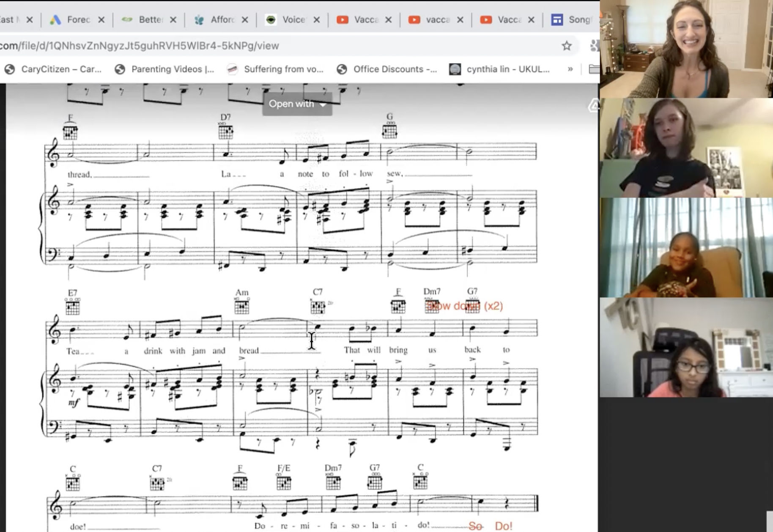Screen dimensions: 773x532
Task: Click the Google Ads icon on Forec tab
Action: pos(55,19)
